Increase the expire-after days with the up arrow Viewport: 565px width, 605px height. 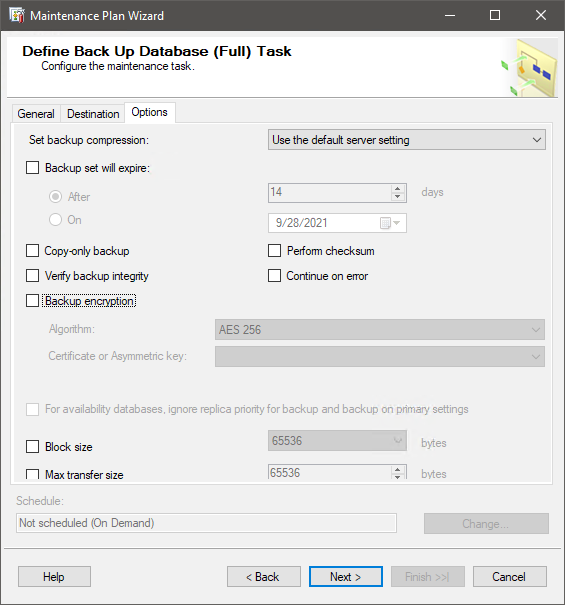[x=398, y=189]
